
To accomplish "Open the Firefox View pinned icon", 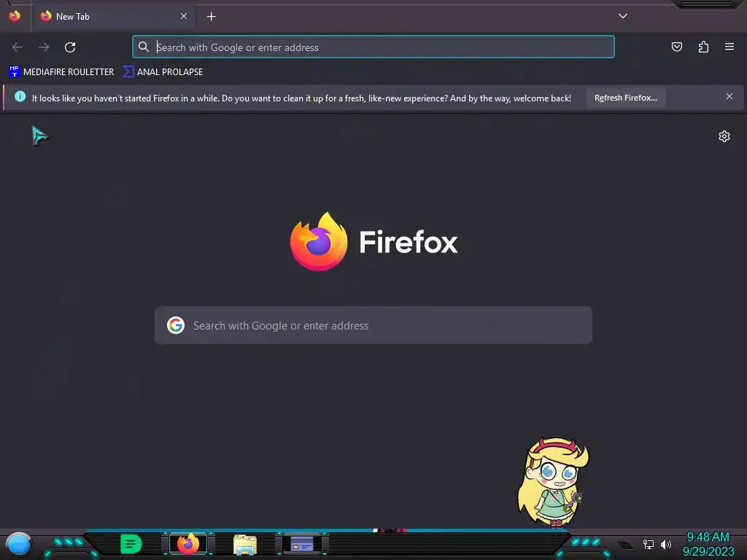I will [x=15, y=16].
